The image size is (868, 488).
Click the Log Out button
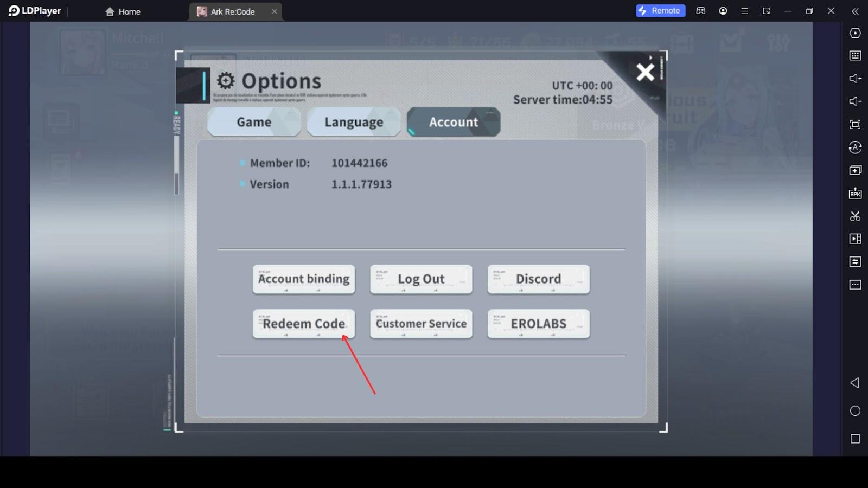coord(421,279)
